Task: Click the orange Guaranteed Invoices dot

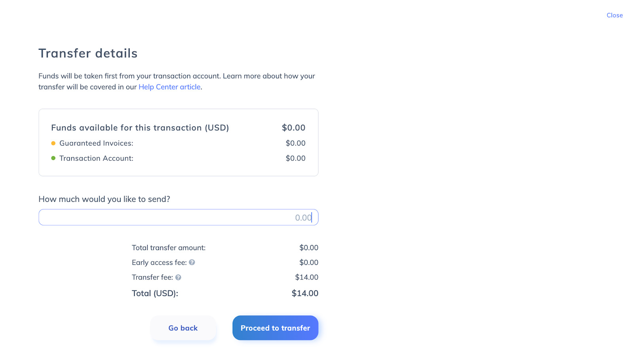Action: coord(53,143)
